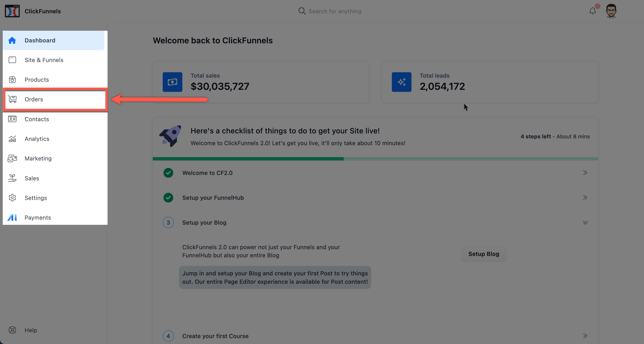644x344 pixels.
Task: Click the ClickFunnels logo icon
Action: (12, 11)
